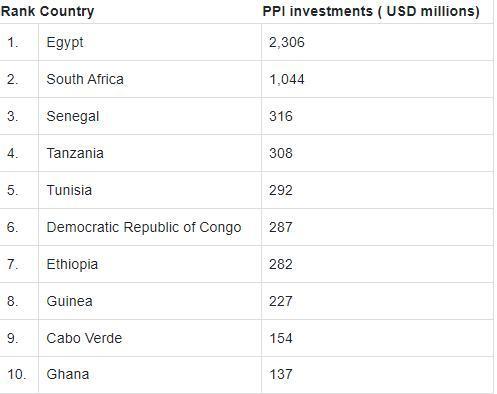Click the 1,044 value for South Africa

287,79
